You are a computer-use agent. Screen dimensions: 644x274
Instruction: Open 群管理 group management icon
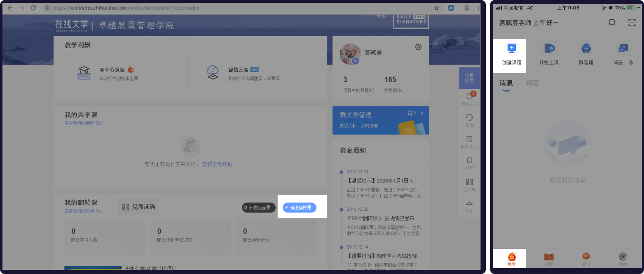point(586,48)
